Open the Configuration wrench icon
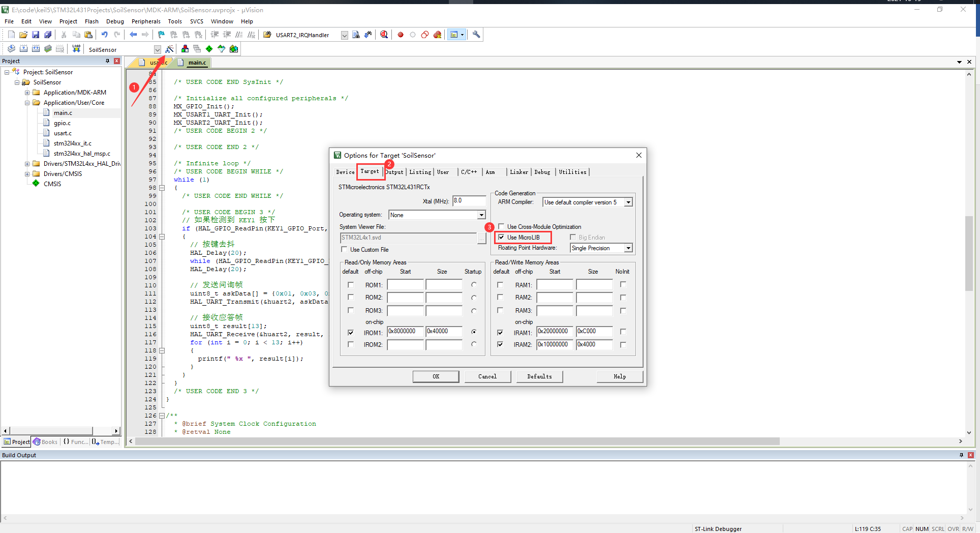 pyautogui.click(x=476, y=35)
